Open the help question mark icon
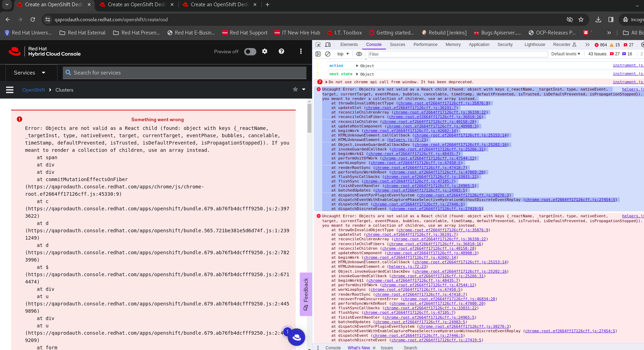The width and height of the screenshot is (644, 350). point(281,52)
